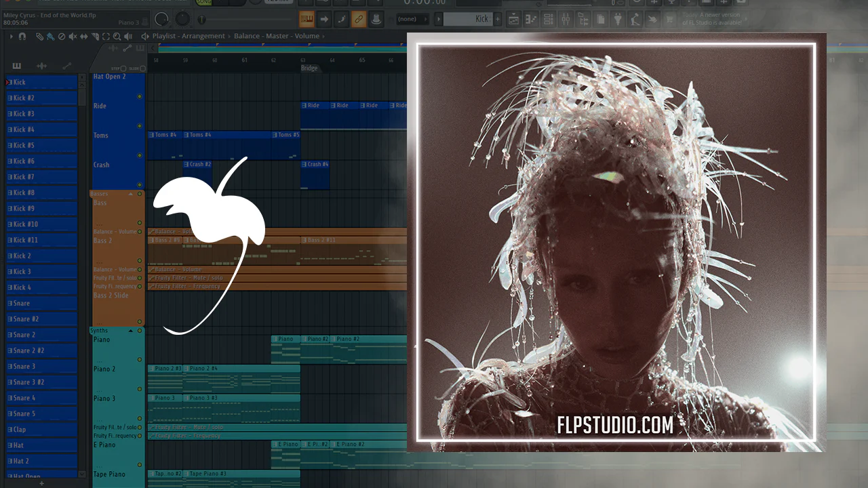
Task: Click the arrow left of Kick pattern selector
Action: click(x=438, y=19)
